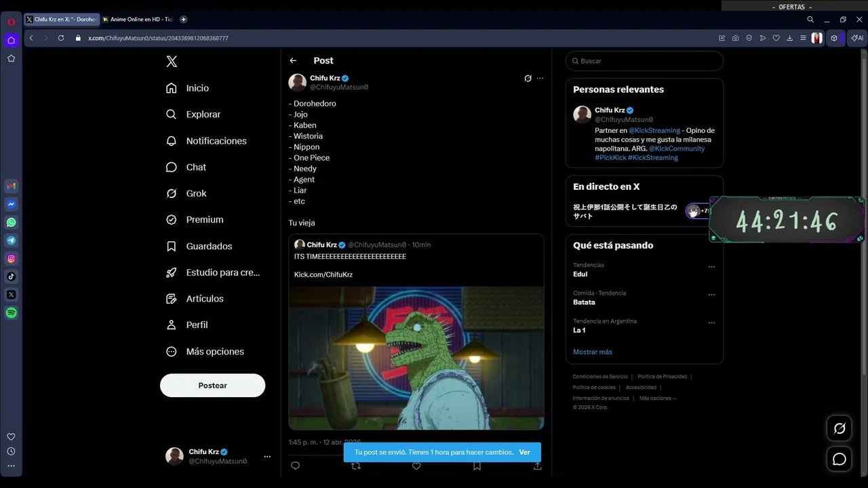Open sidebar history clock icon
The image size is (868, 488).
pyautogui.click(x=11, y=451)
